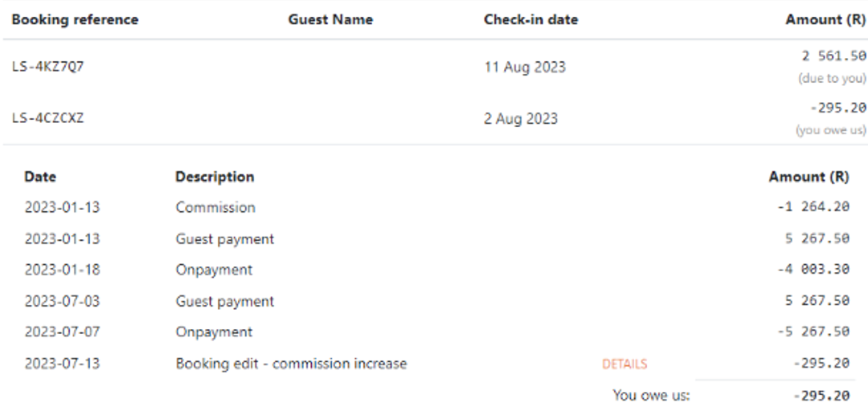This screenshot has width=868, height=416.
Task: Select the 2023-07-07 Onpayment entry
Action: click(x=436, y=332)
